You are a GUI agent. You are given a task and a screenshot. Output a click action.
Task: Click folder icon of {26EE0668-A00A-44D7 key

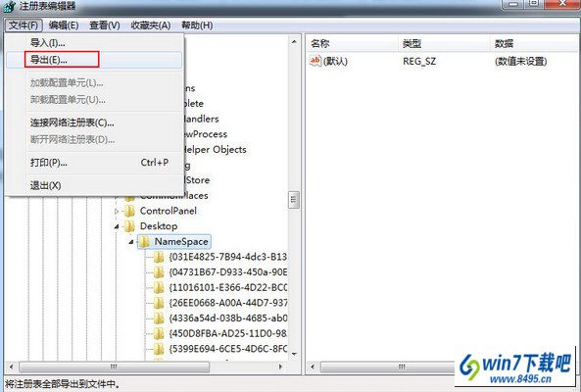[159, 303]
